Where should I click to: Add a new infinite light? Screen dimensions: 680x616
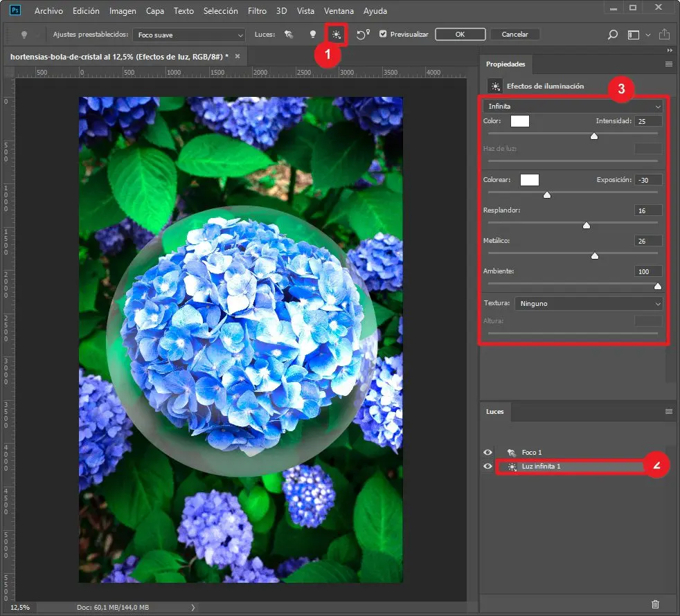[337, 35]
